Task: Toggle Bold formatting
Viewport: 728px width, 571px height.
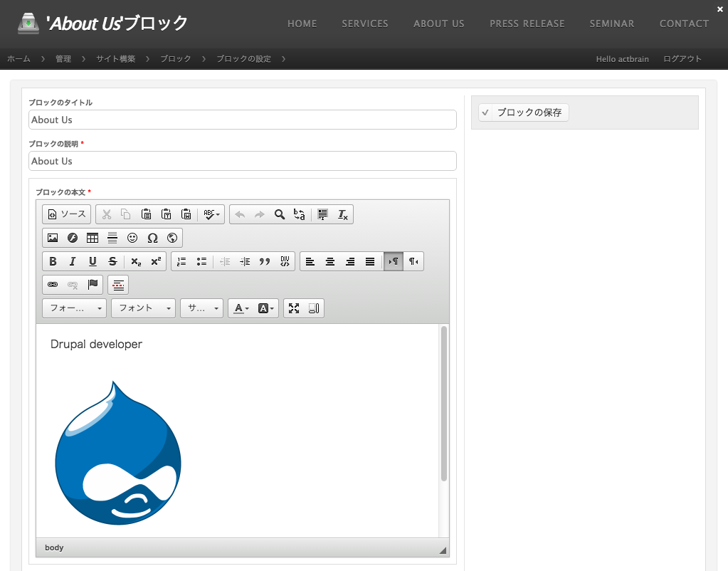Action: (x=53, y=261)
